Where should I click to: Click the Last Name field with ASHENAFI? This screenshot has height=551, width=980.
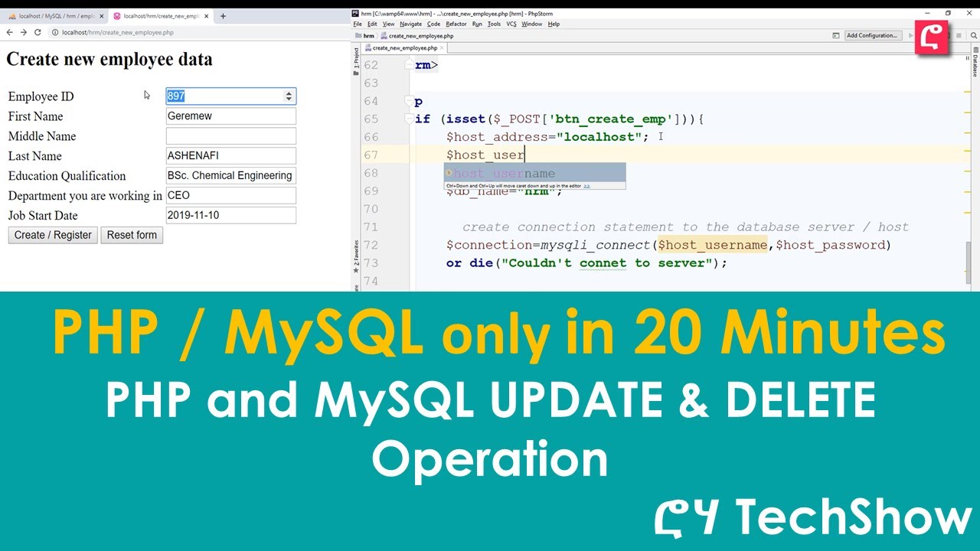click(230, 155)
